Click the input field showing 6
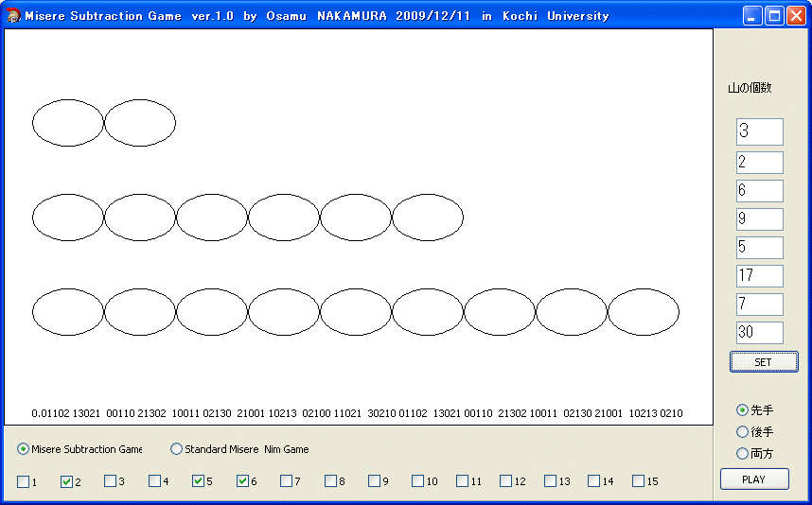This screenshot has height=505, width=812. 760,191
